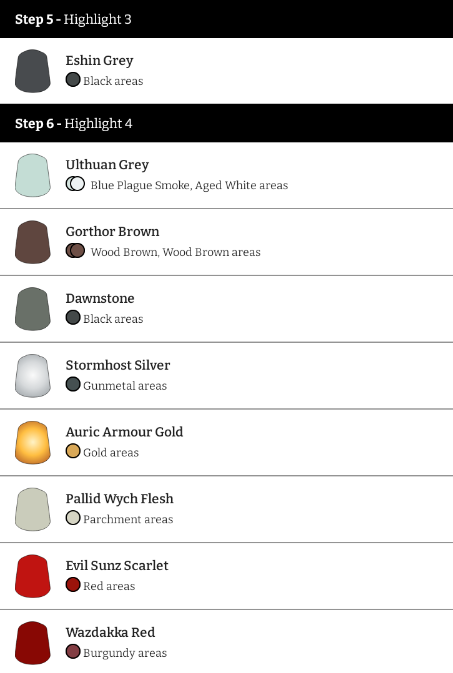Click the Step 5 - Highlight 3 header
This screenshot has height=673, width=453.
(226, 19)
